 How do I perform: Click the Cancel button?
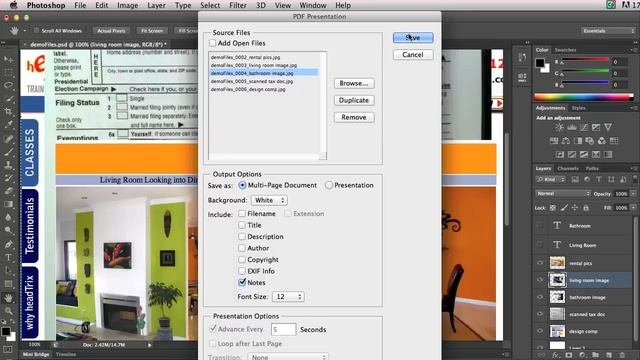click(x=413, y=55)
